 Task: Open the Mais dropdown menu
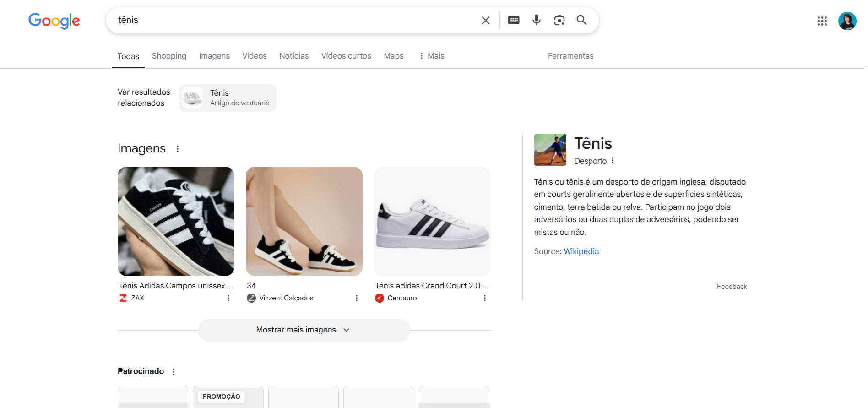tap(432, 56)
